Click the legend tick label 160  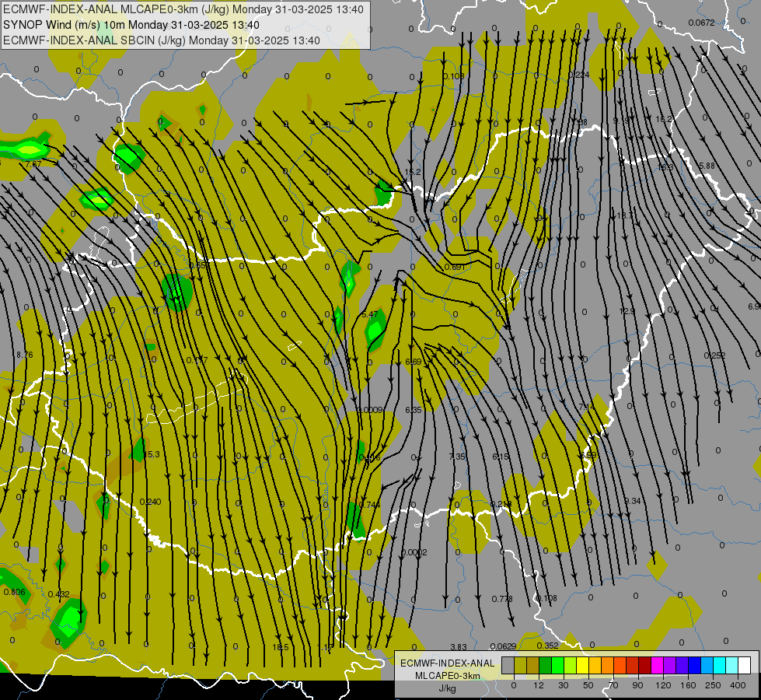(x=688, y=685)
